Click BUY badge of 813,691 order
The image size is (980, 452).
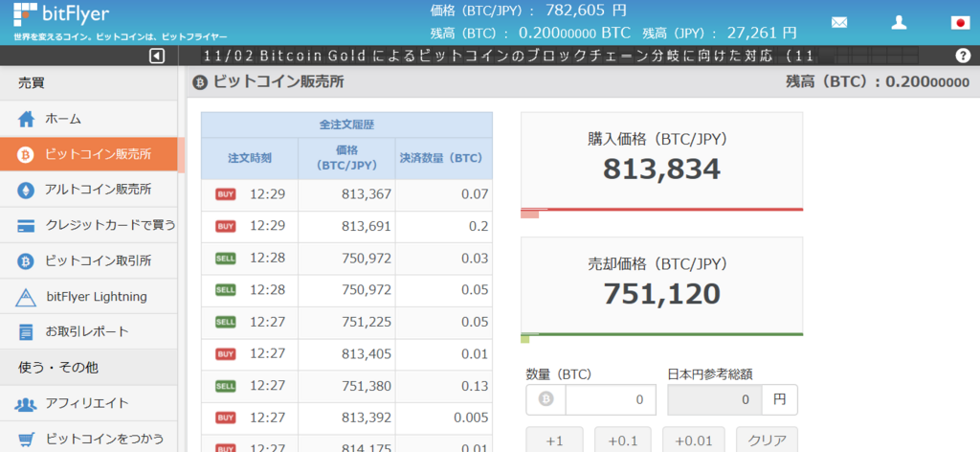click(x=226, y=226)
